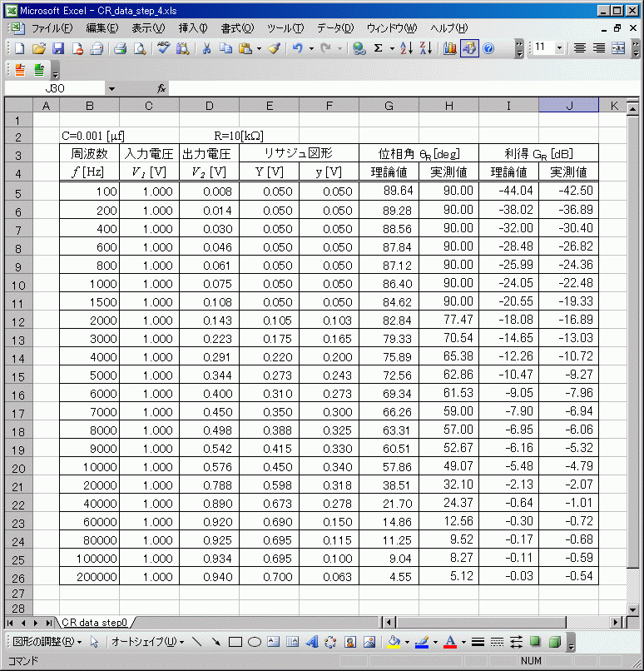The height and width of the screenshot is (671, 644).
Task: Select the CR data step0 sheet tab
Action: click(94, 622)
